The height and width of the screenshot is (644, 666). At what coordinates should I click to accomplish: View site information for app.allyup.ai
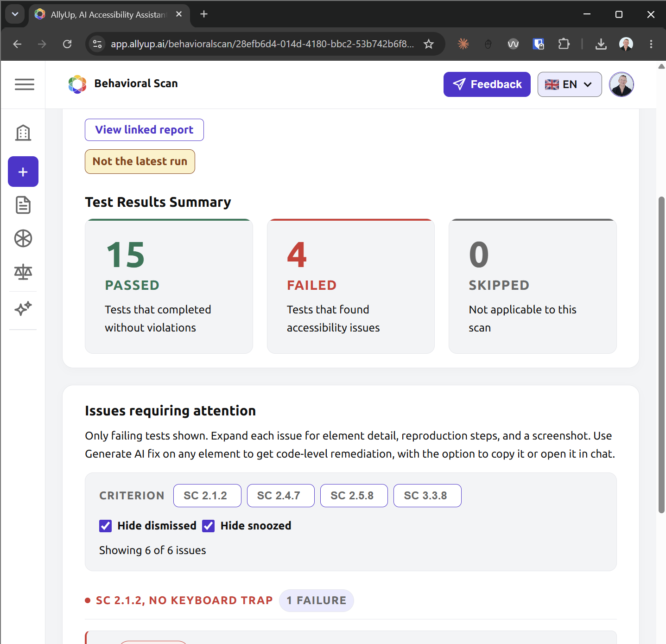97,44
